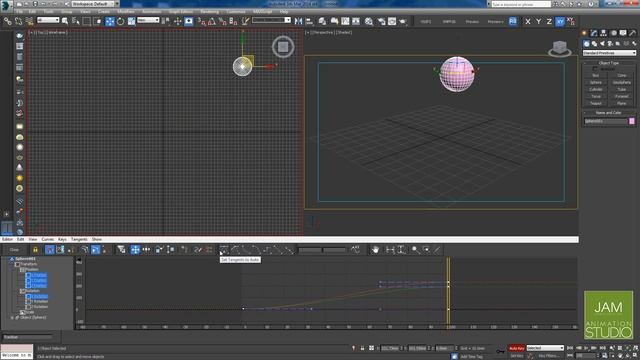Click the lock selection icon in curve editor
Image resolution: width=640 pixels, height=360 pixels.
click(x=35, y=249)
